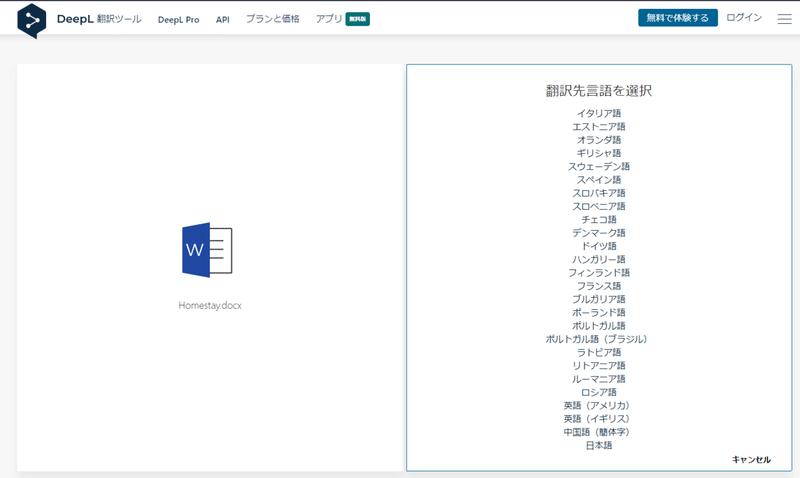Screen dimensions: 800x478
Task: Select オランダ語 as target language
Action: coord(599,140)
